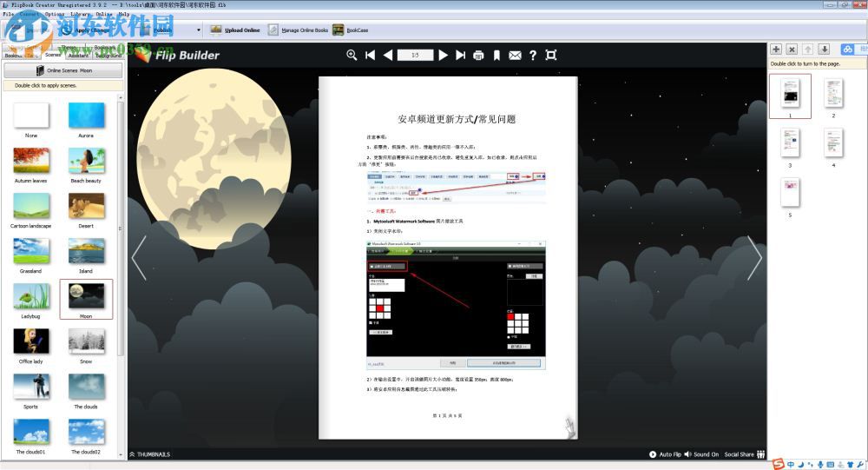This screenshot has width=868, height=470.
Task: Select the Autumn leaves scene thumbnail
Action: coord(31,162)
